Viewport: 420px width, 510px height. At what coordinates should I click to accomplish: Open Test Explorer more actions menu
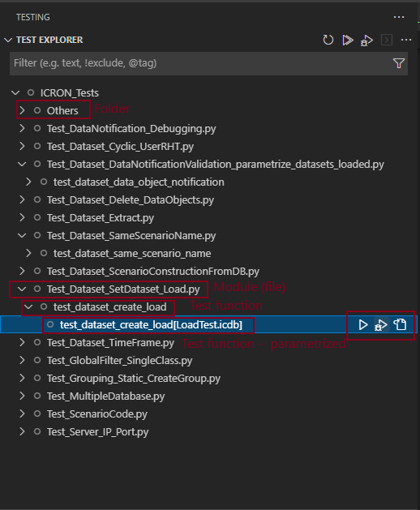click(406, 40)
